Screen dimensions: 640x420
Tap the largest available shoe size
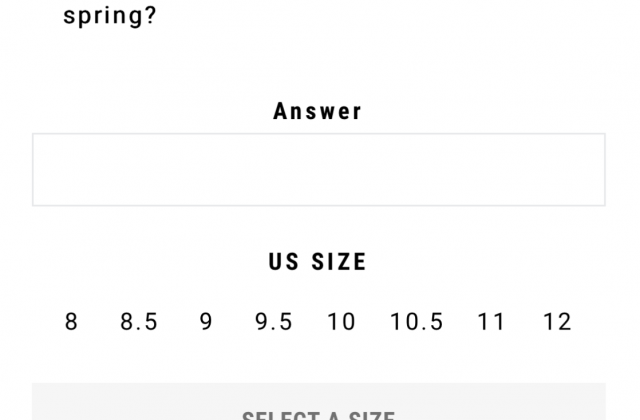click(558, 322)
